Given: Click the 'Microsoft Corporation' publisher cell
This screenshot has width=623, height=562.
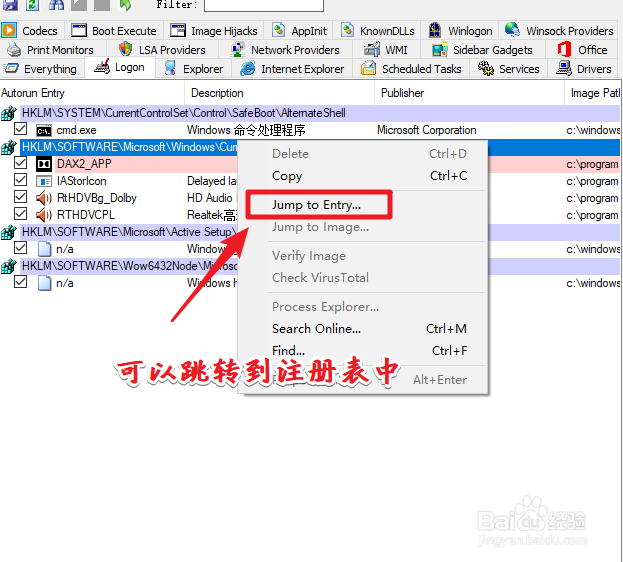Looking at the screenshot, I should coord(426,130).
